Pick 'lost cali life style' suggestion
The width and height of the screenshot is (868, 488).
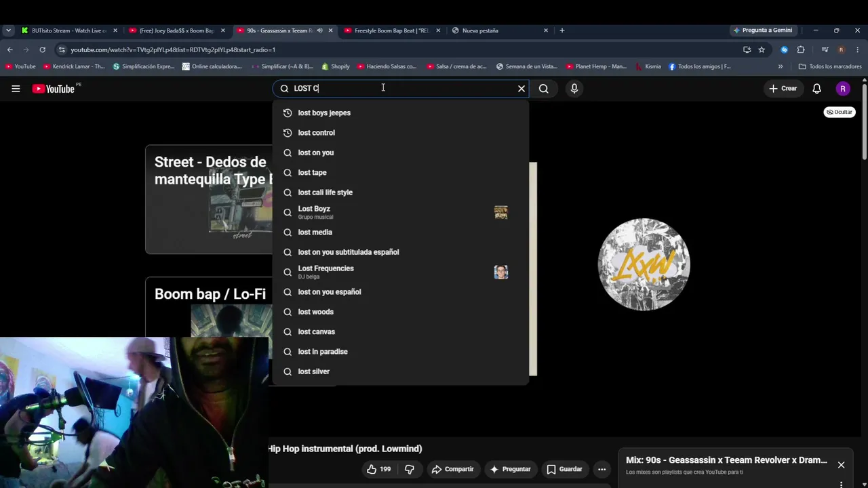pyautogui.click(x=400, y=192)
